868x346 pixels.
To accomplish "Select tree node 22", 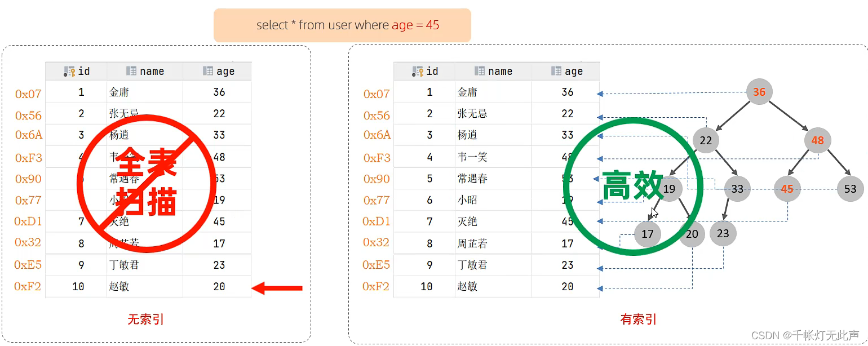I will 706,140.
